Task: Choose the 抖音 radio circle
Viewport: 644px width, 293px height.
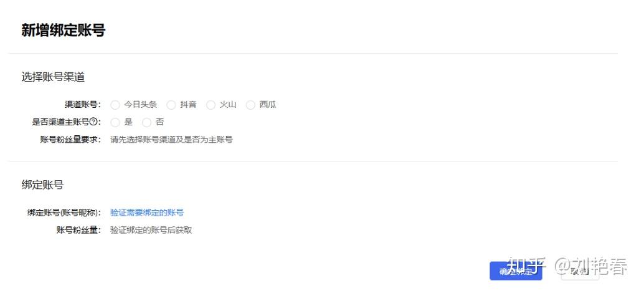Action: pyautogui.click(x=171, y=105)
